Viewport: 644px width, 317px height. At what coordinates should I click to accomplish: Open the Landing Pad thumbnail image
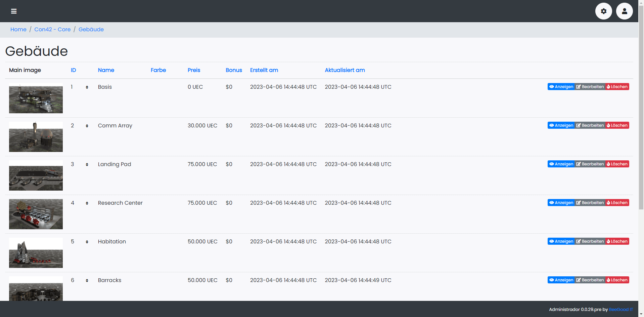pos(36,175)
